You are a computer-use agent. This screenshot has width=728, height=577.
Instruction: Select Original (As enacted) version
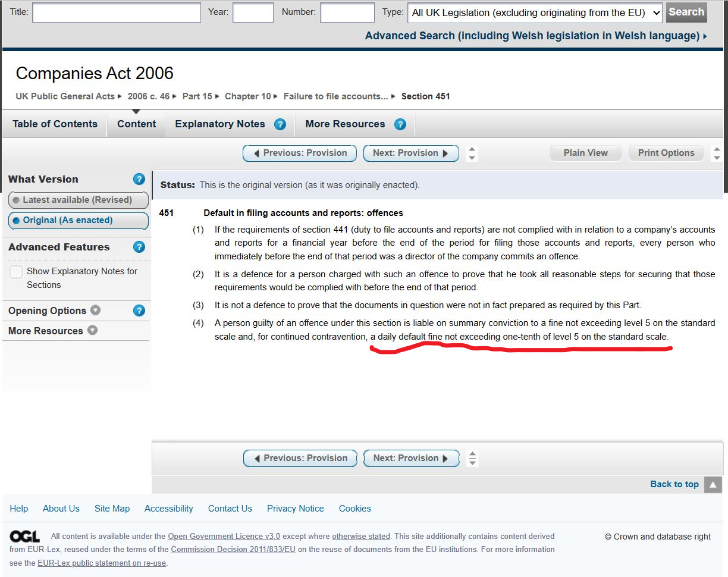78,220
